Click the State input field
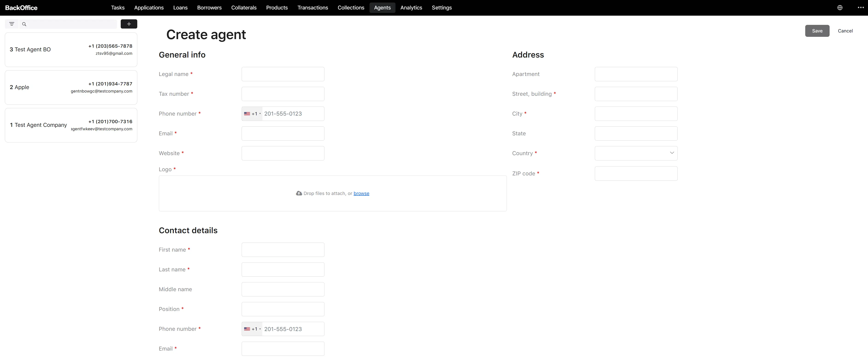 click(636, 133)
